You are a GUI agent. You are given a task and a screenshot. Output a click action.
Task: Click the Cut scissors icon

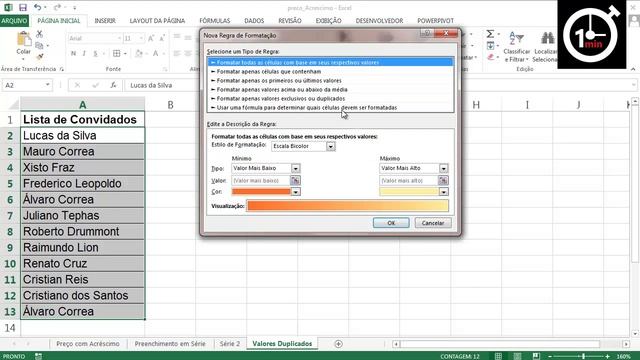pos(40,34)
